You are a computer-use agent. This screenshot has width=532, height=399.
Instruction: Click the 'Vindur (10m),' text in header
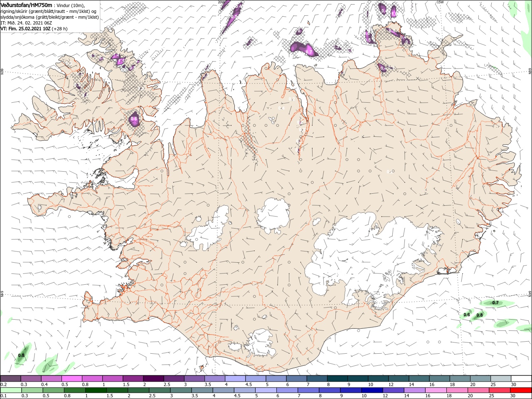tap(71, 5)
